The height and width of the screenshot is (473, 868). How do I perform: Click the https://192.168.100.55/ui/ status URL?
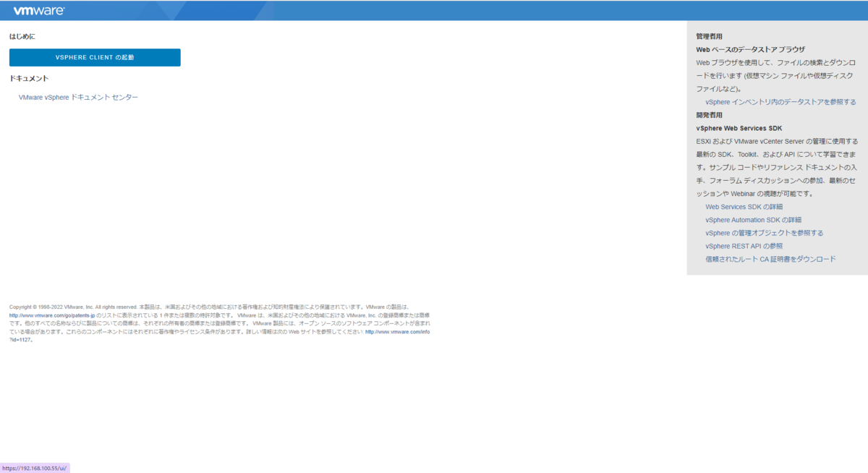34,468
